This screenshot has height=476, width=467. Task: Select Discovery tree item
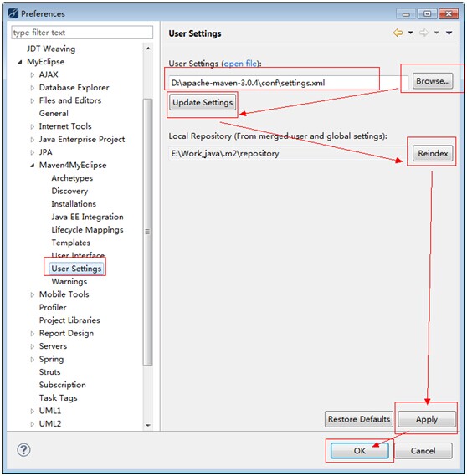(69, 192)
